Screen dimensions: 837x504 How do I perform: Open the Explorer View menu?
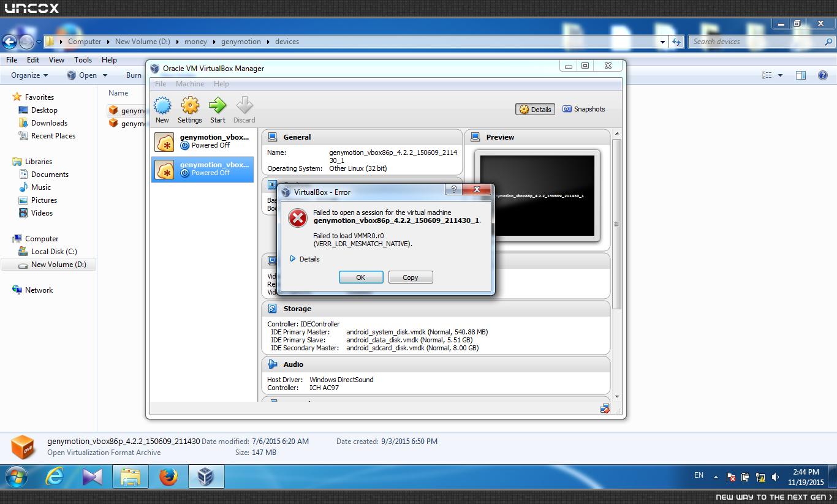click(x=56, y=60)
